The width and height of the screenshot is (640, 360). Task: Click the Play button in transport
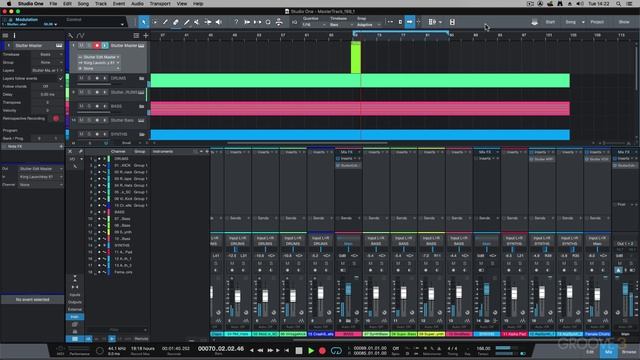click(x=311, y=351)
